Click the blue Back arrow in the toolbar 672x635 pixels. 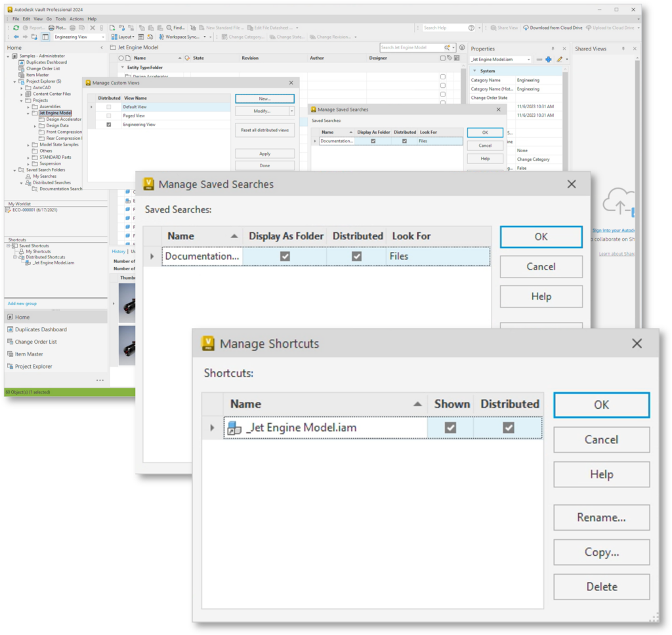[16, 37]
